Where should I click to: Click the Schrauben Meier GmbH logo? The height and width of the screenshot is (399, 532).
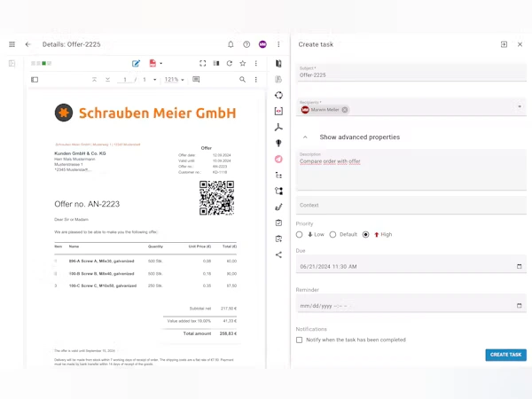145,113
